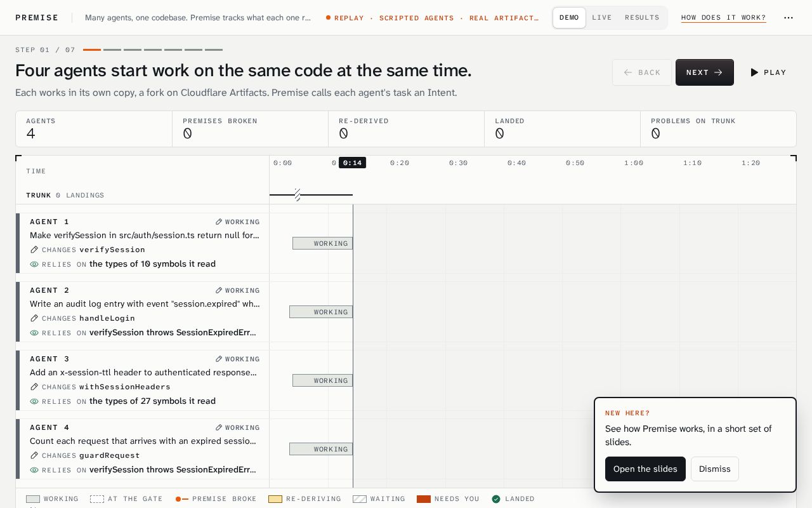The width and height of the screenshot is (812, 508).
Task: Click the pencil icon beside Agent 4 changes
Action: coord(34,455)
